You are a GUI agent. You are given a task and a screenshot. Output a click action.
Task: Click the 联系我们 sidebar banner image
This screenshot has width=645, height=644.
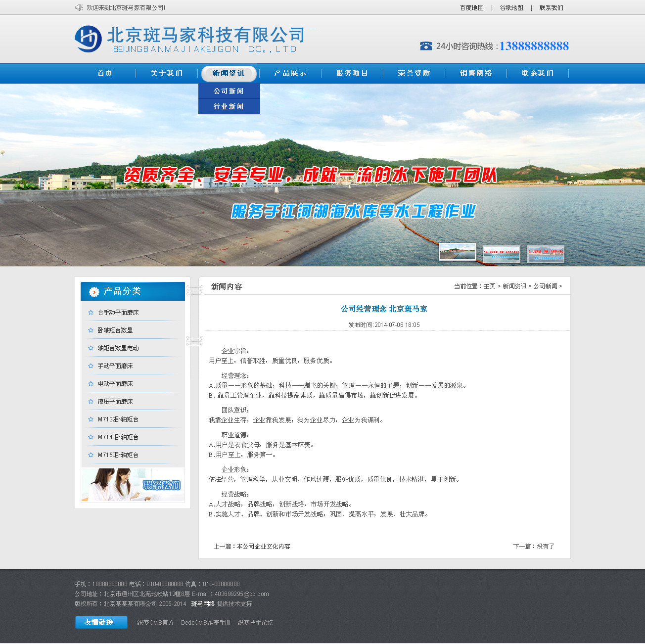(x=133, y=485)
